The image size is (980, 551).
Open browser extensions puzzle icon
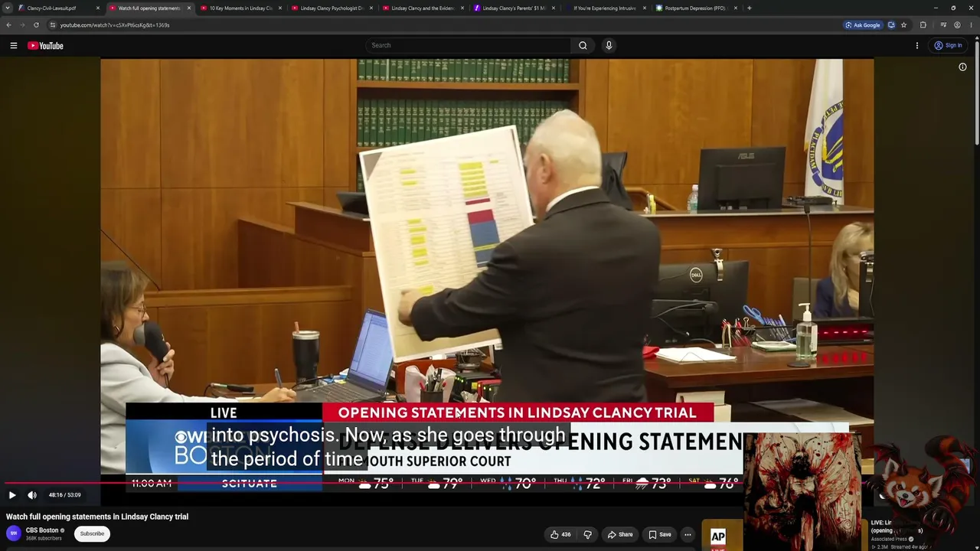(923, 24)
